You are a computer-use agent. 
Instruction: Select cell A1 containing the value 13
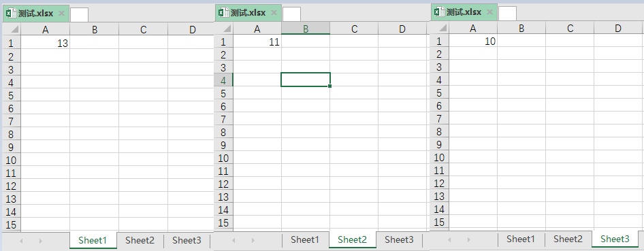tap(45, 43)
